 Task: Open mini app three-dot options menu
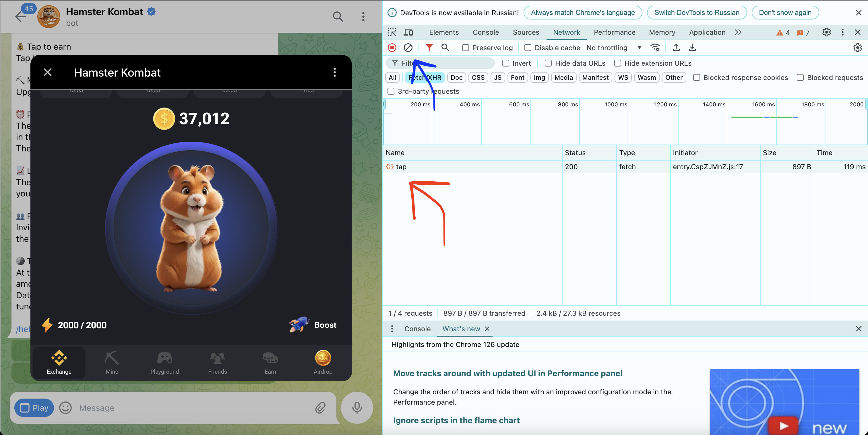click(x=335, y=72)
